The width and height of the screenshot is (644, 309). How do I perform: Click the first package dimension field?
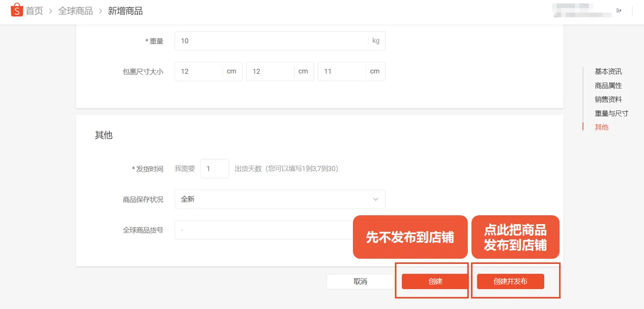[x=198, y=72]
